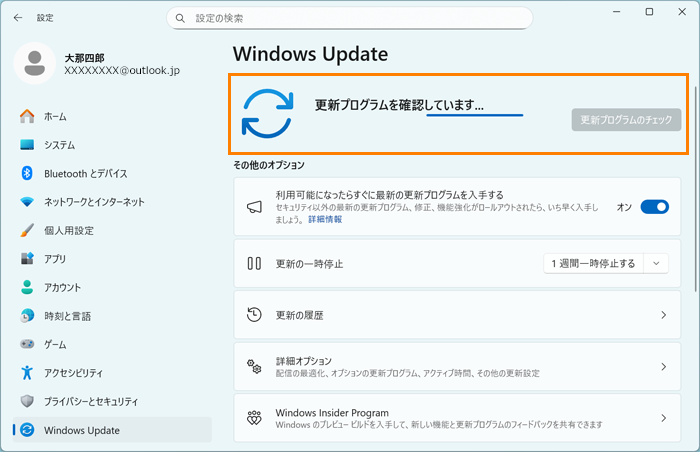Click the update check progress bar

pos(475,115)
